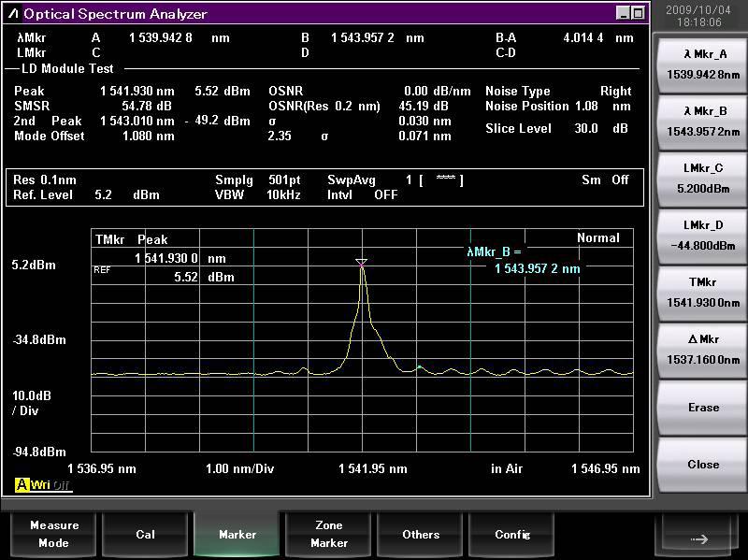Select the LMkr_D level marker softkey
748x560 pixels.
703,235
